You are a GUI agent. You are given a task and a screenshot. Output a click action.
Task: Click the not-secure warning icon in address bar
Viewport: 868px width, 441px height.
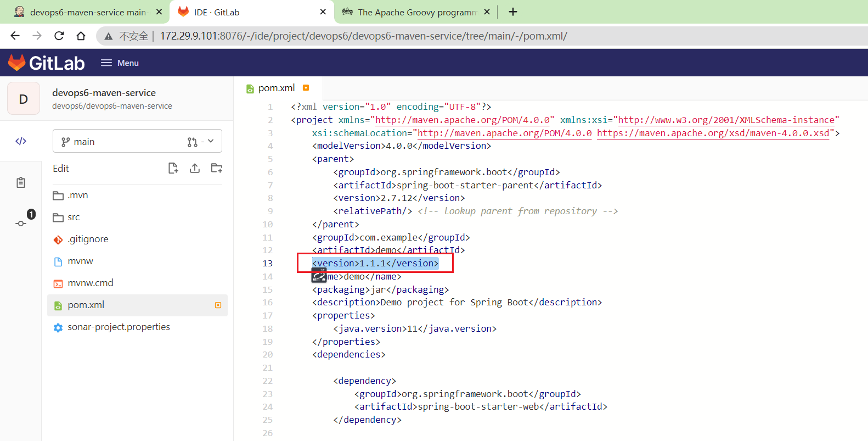click(x=109, y=36)
